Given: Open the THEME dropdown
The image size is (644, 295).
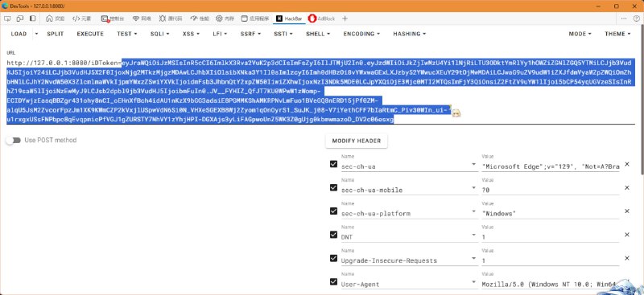Looking at the screenshot, I should pos(617,34).
